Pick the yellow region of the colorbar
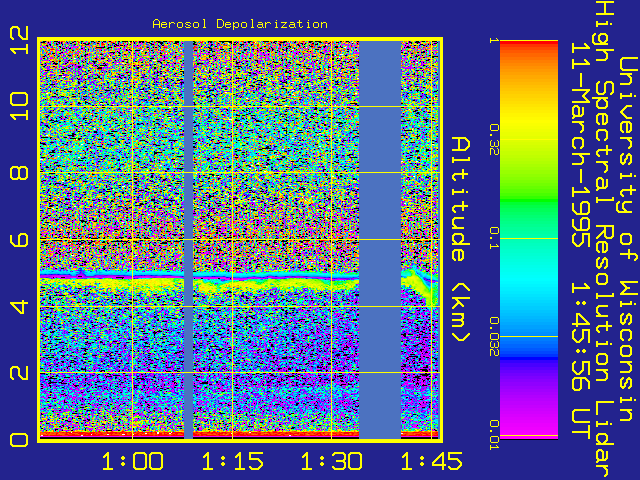 pyautogui.click(x=529, y=122)
